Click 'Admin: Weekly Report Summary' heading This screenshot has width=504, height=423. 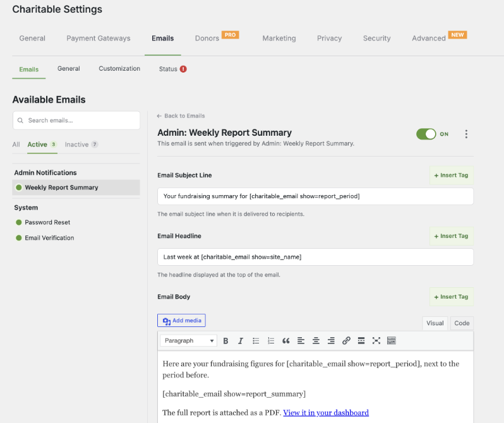click(x=224, y=133)
